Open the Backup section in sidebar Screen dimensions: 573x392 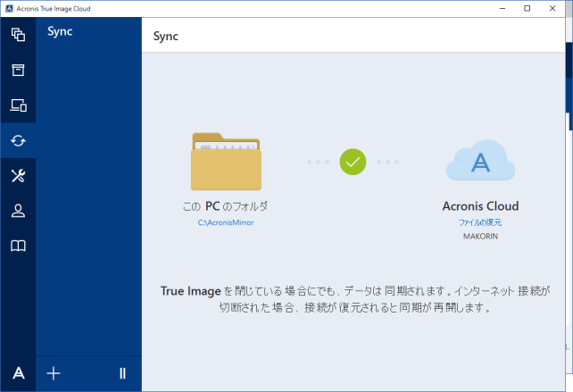(18, 35)
